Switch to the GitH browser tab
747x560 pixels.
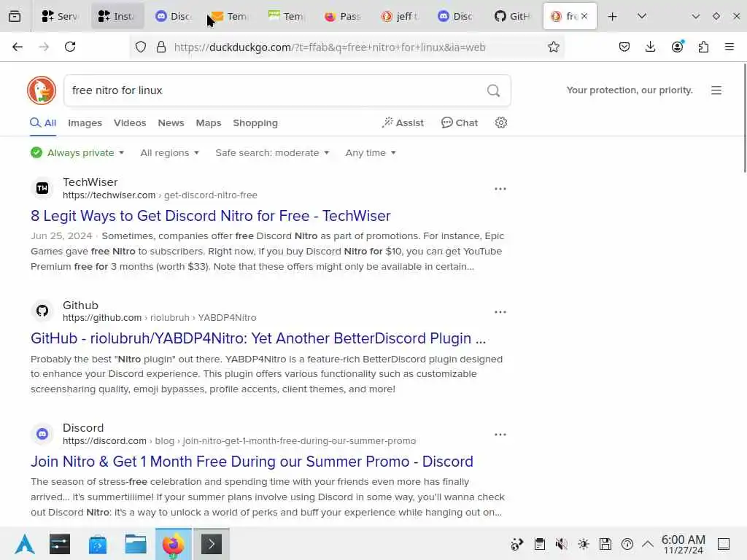click(513, 16)
